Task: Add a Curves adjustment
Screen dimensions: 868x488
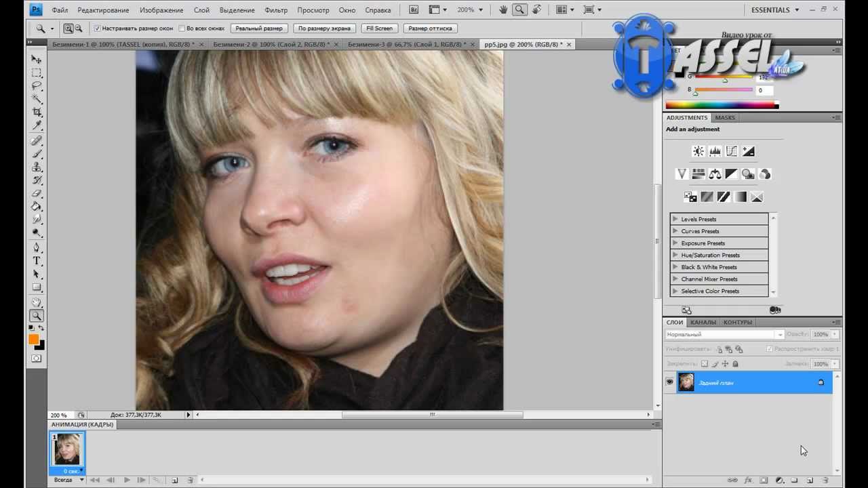Action: 732,151
